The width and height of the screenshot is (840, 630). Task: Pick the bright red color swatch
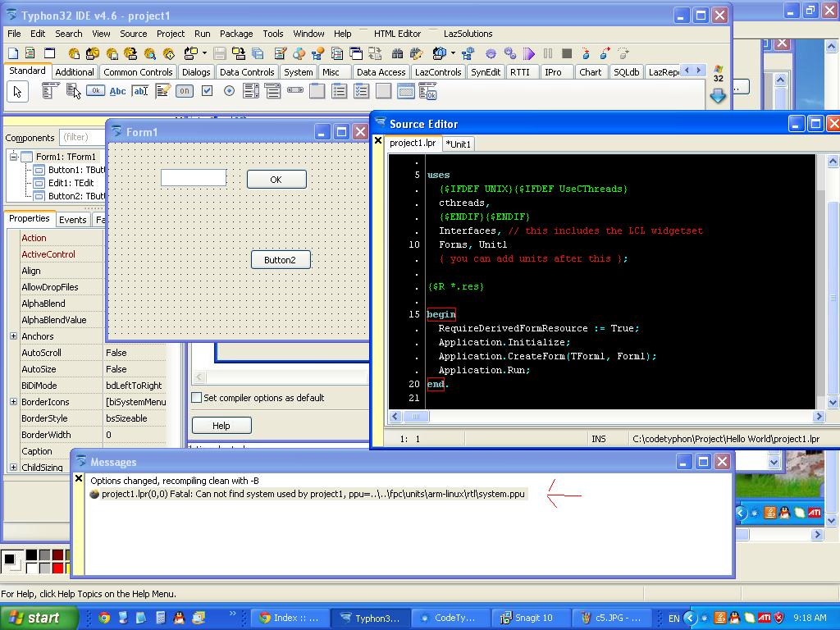[x=58, y=568]
